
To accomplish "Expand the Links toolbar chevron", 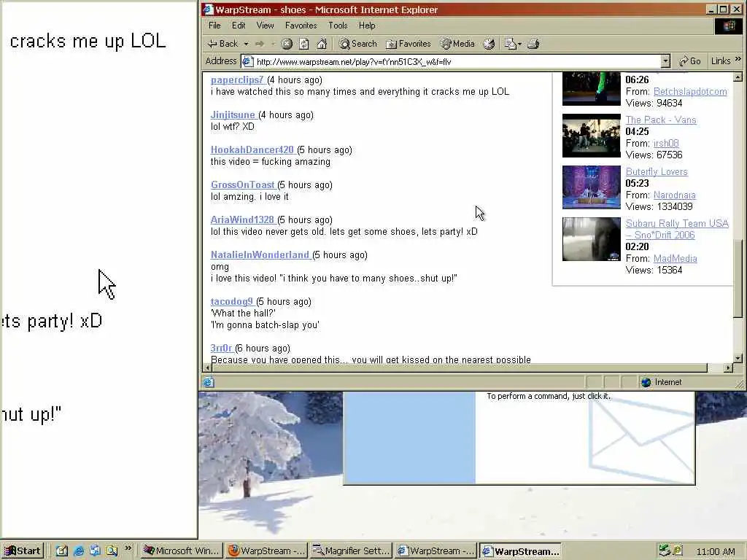I will point(738,59).
